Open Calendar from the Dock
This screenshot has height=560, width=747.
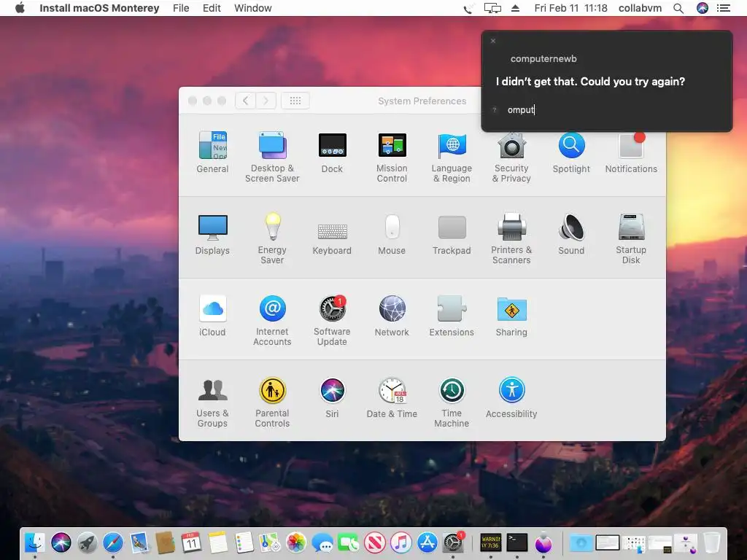[191, 542]
